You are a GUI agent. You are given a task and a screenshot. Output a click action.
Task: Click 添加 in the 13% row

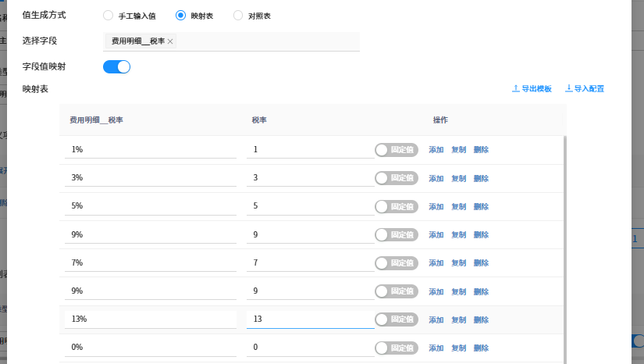(x=436, y=319)
